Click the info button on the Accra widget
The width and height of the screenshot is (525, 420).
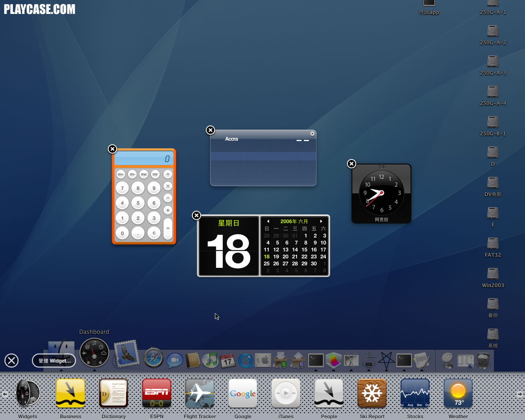tap(312, 134)
